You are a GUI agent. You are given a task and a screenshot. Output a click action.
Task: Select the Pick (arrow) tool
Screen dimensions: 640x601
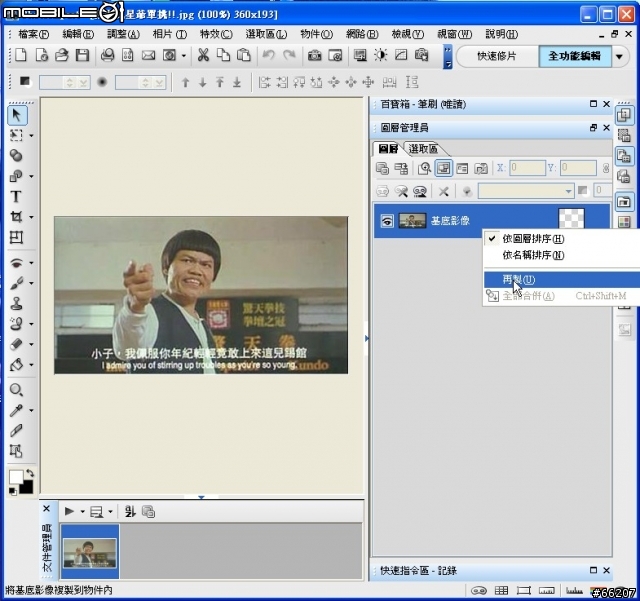pos(17,115)
